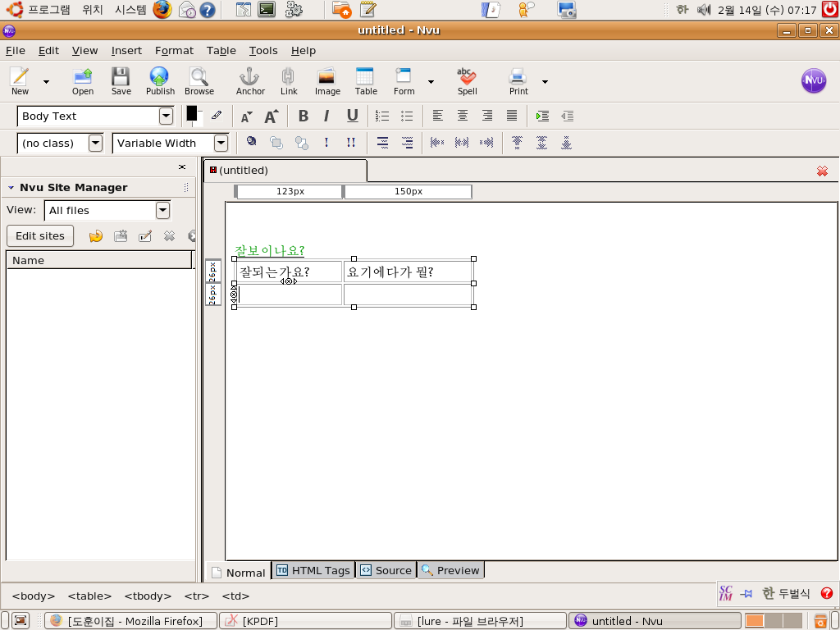Open the All files view dropdown

(162, 210)
